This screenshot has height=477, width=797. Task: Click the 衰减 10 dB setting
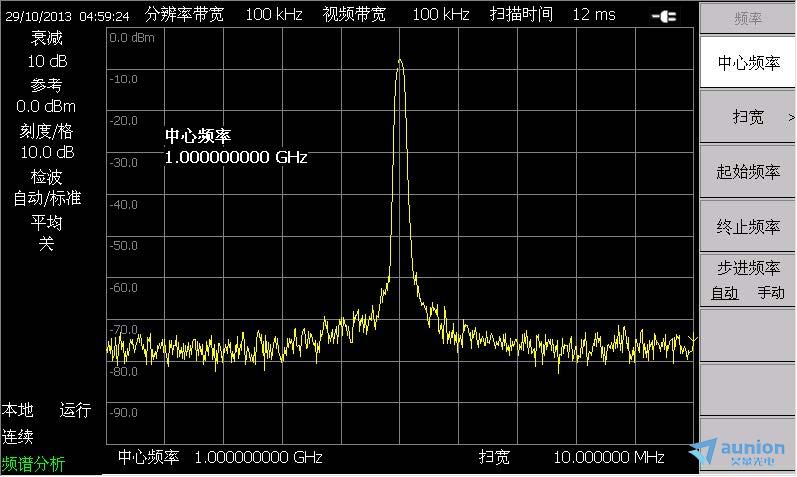pyautogui.click(x=46, y=50)
